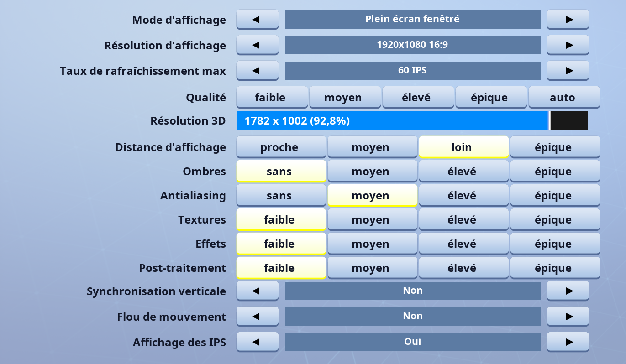
Task: Click right arrow for Résolution d'affichage
Action: (568, 45)
